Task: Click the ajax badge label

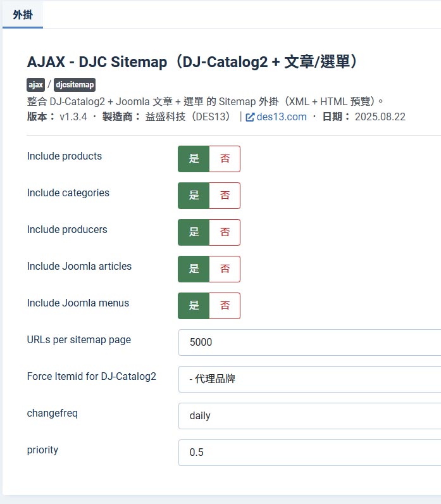Action: [35, 85]
